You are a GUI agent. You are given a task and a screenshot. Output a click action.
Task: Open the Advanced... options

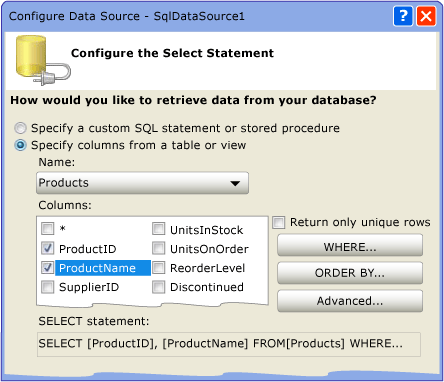click(350, 301)
